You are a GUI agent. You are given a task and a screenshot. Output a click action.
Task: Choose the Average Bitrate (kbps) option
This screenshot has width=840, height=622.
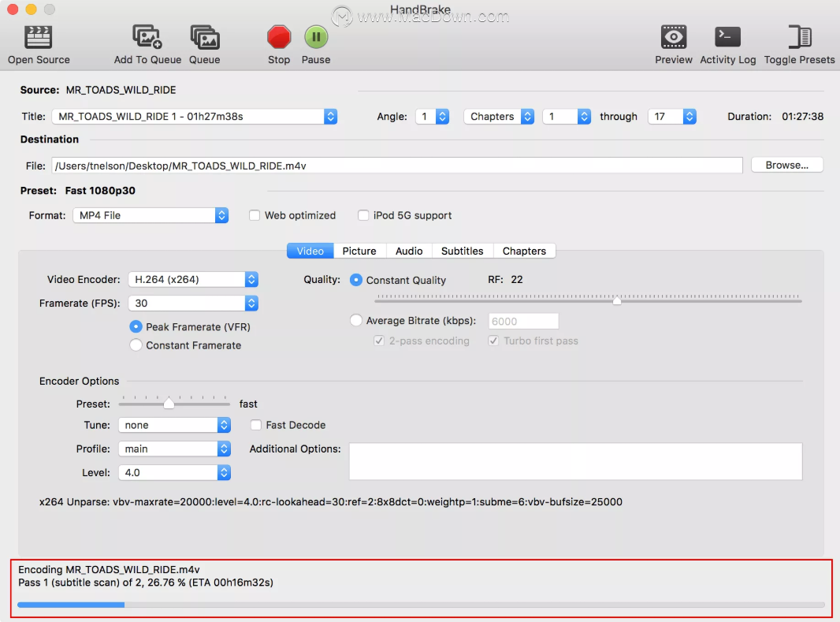click(356, 321)
